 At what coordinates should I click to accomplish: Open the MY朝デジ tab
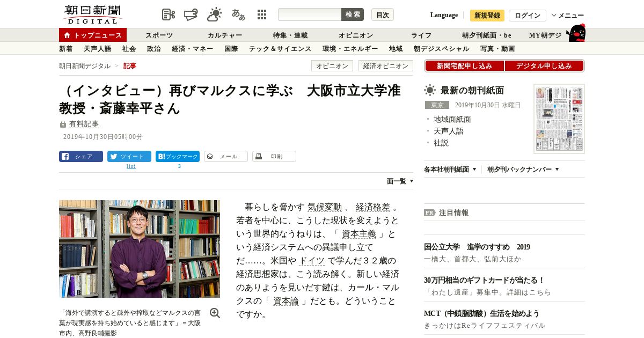point(545,35)
